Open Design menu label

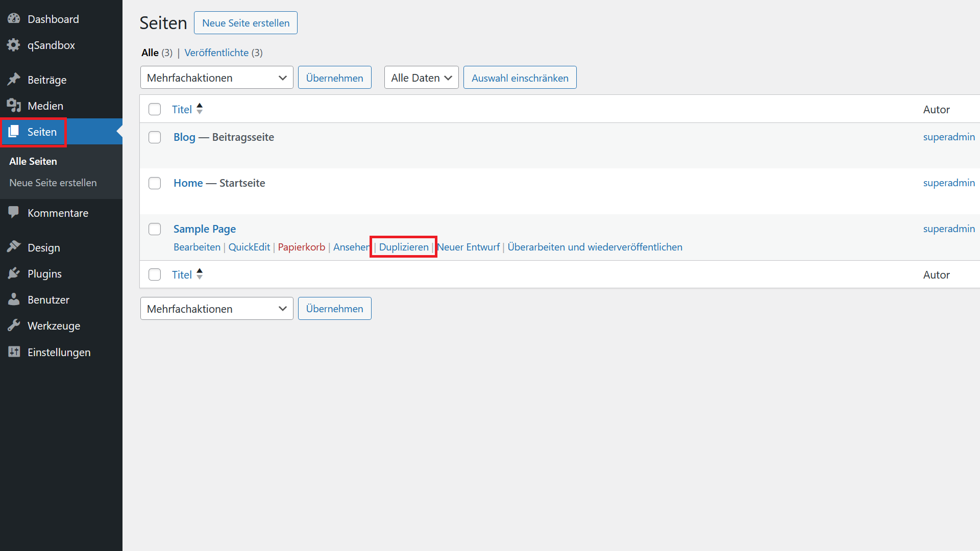[44, 247]
